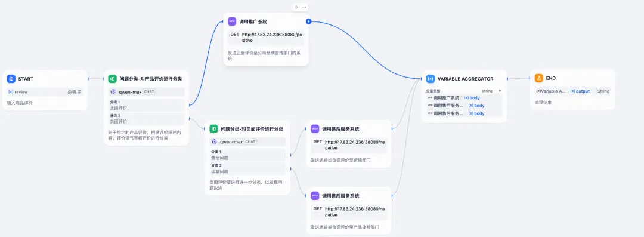Screen dimensions: 644x237
Task: Click the 负面评价要进行进一步分类 description
Action: [x=246, y=185]
